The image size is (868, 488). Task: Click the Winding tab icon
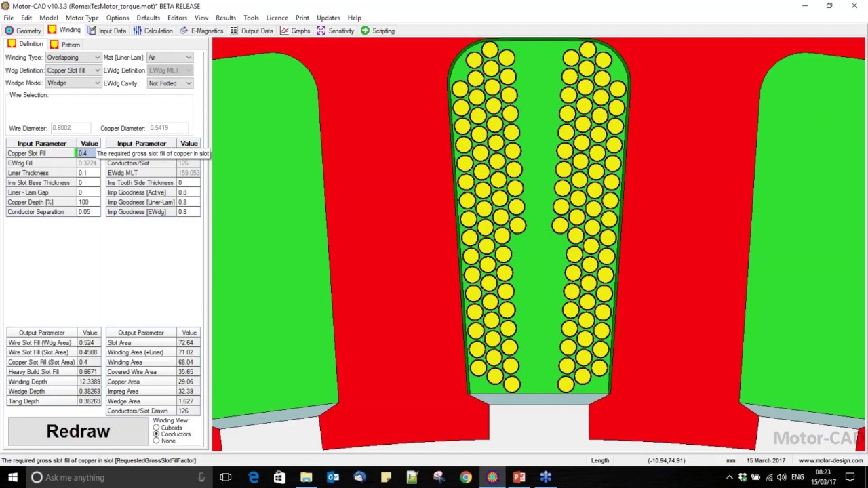(52, 30)
